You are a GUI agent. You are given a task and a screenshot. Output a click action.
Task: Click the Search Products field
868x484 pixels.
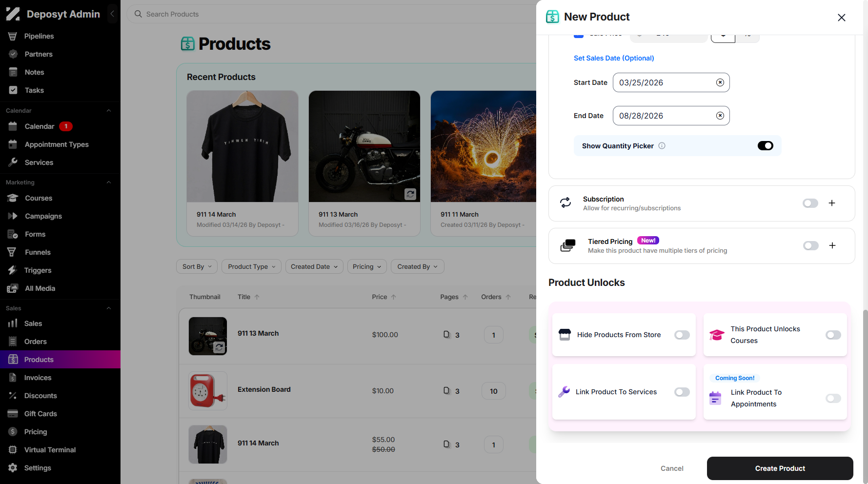click(x=332, y=14)
